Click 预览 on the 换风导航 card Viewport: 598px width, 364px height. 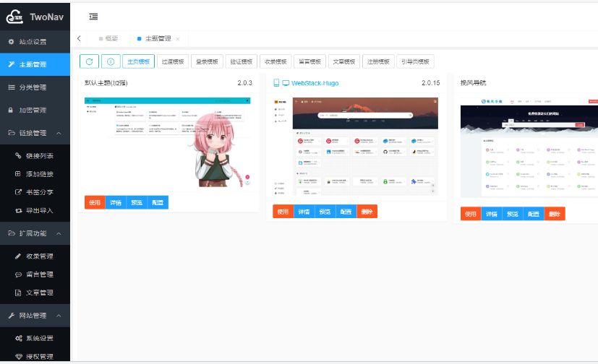pos(513,214)
